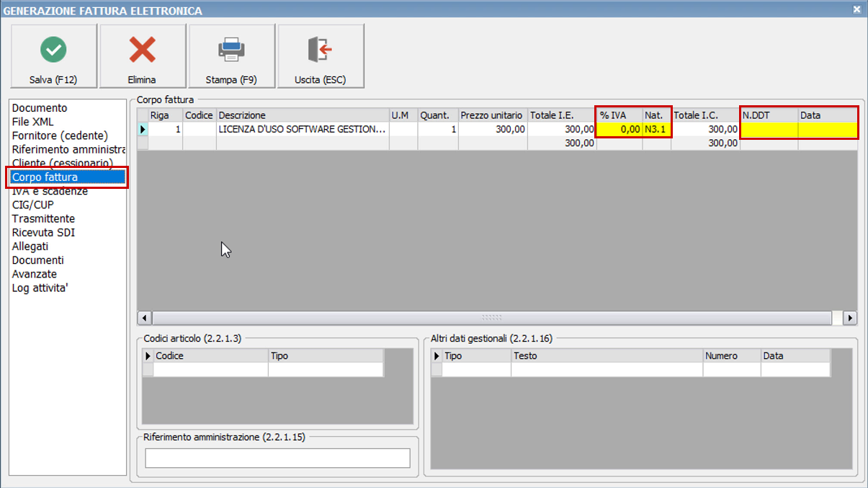Select Corpo fattura in the sidebar
The image size is (868, 488).
point(68,177)
